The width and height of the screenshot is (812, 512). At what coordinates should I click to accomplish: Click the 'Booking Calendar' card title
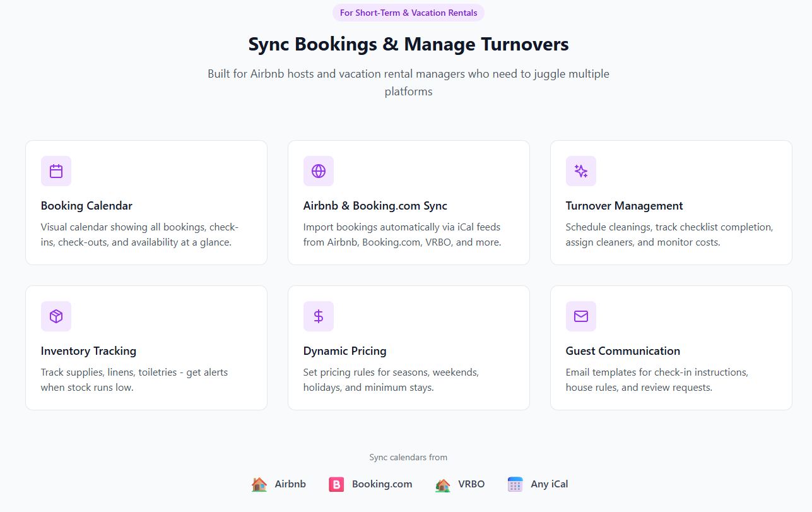tap(86, 206)
